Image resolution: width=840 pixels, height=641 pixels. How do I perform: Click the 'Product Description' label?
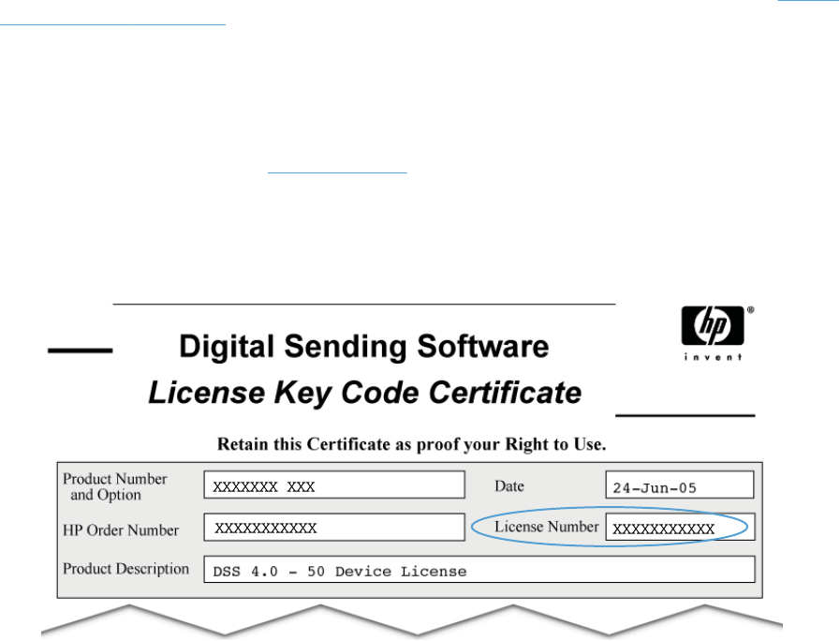125,569
